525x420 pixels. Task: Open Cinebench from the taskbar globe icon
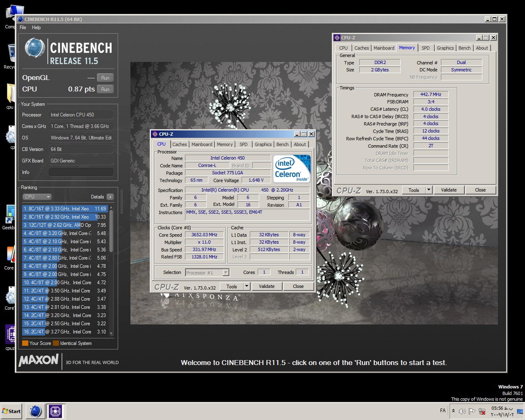tap(36, 411)
